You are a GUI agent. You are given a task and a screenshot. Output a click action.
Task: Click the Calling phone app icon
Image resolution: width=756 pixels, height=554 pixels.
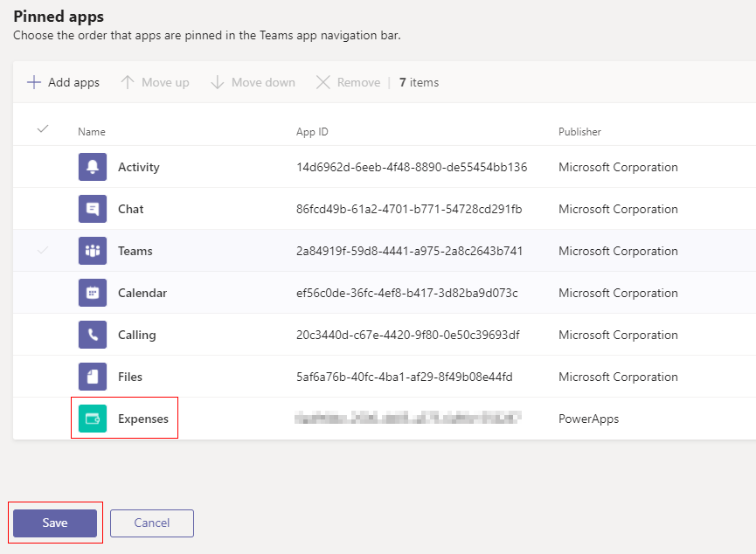93,335
